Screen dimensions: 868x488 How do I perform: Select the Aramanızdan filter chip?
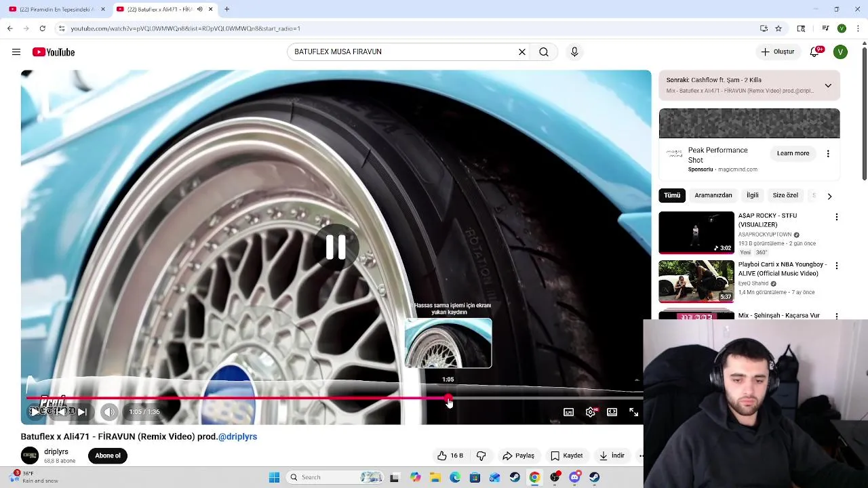coord(713,195)
